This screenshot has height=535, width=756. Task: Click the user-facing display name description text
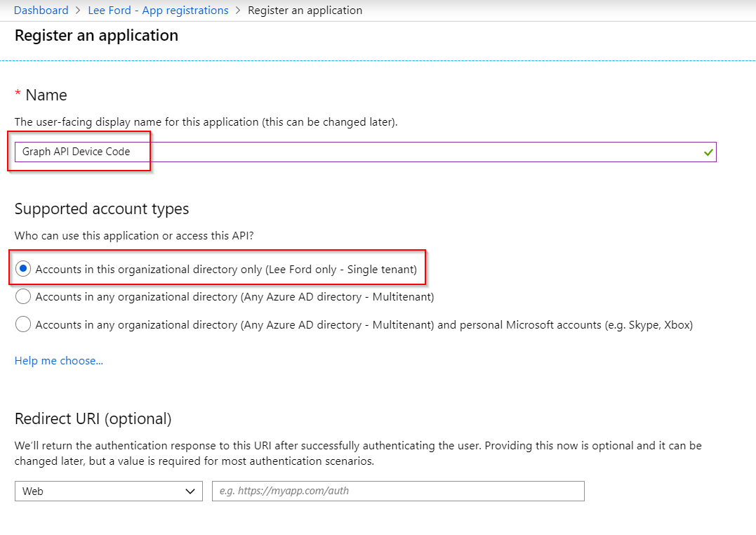206,122
